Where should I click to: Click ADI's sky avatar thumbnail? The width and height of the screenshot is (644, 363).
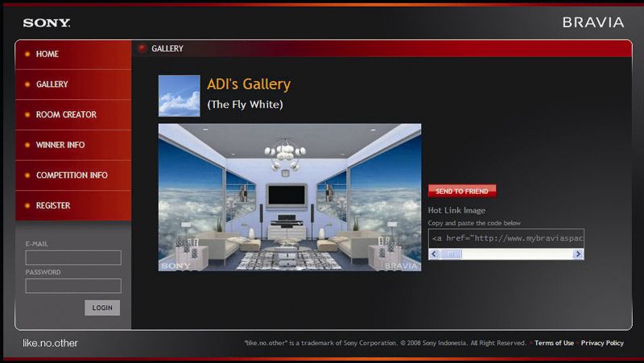tap(180, 96)
